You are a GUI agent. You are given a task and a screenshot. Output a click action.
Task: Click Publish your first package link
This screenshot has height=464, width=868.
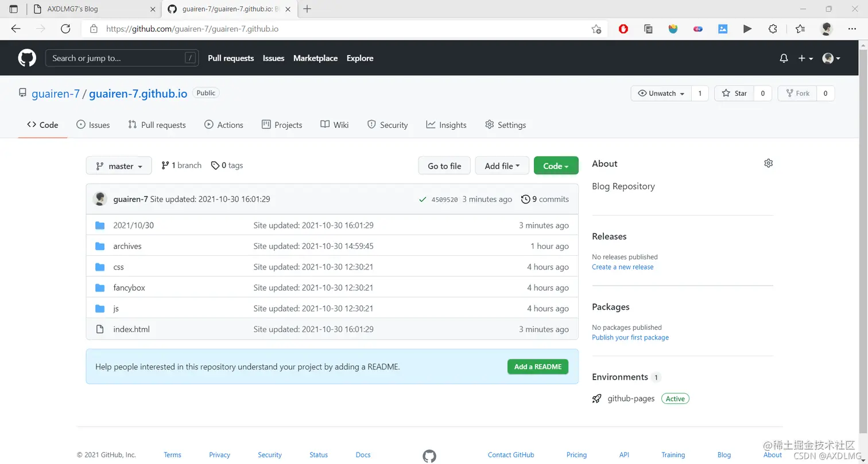click(630, 337)
